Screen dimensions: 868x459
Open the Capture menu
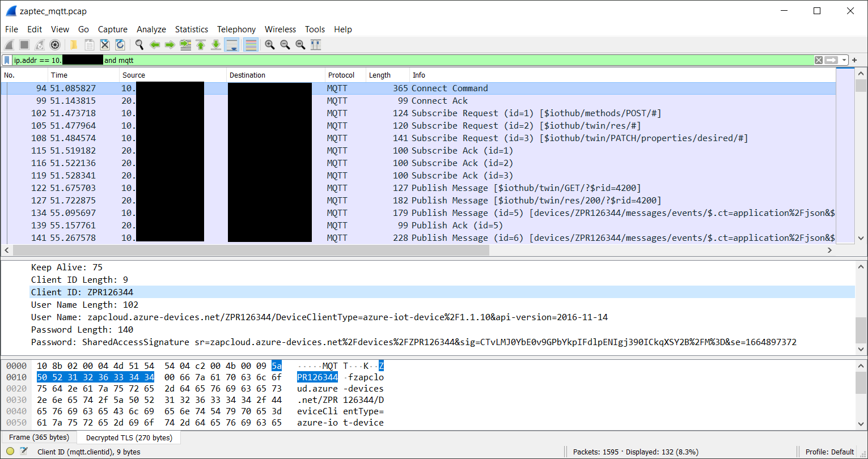pyautogui.click(x=113, y=29)
